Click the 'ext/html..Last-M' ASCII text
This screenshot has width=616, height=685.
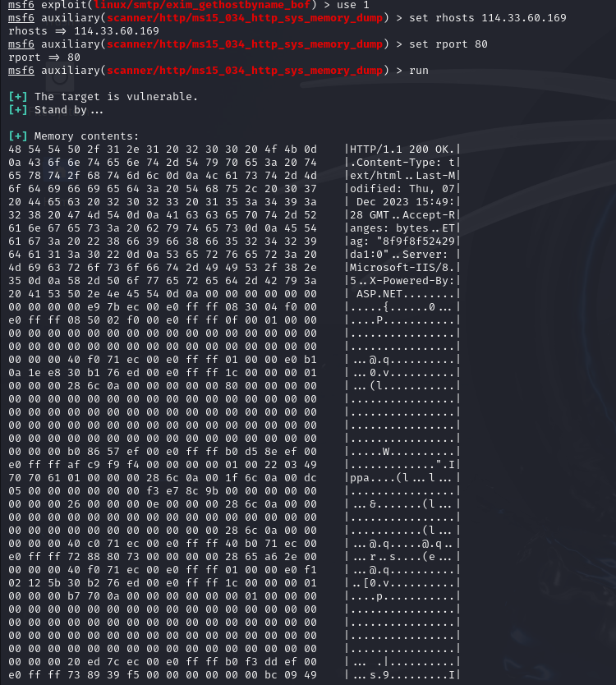coord(402,175)
